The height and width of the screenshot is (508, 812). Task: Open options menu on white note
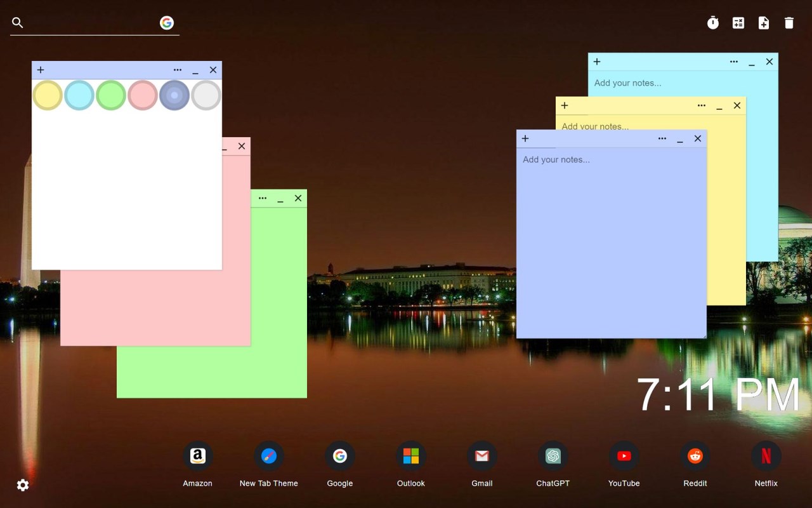point(178,70)
